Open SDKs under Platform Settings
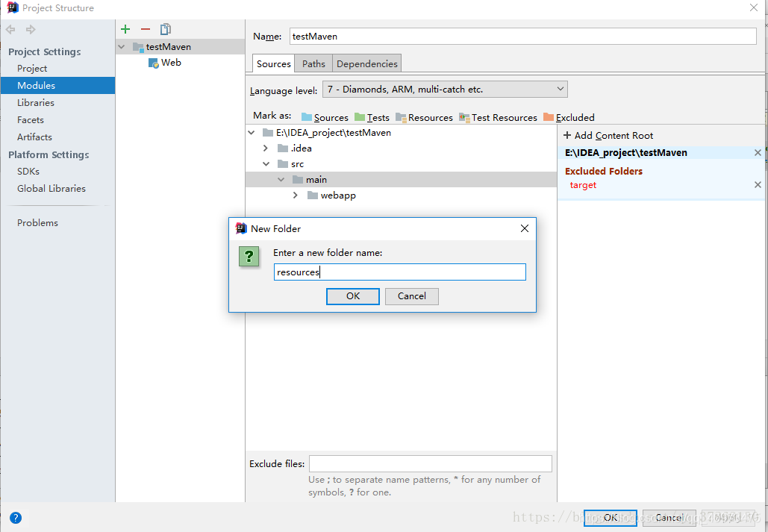Image resolution: width=768 pixels, height=532 pixels. click(28, 172)
